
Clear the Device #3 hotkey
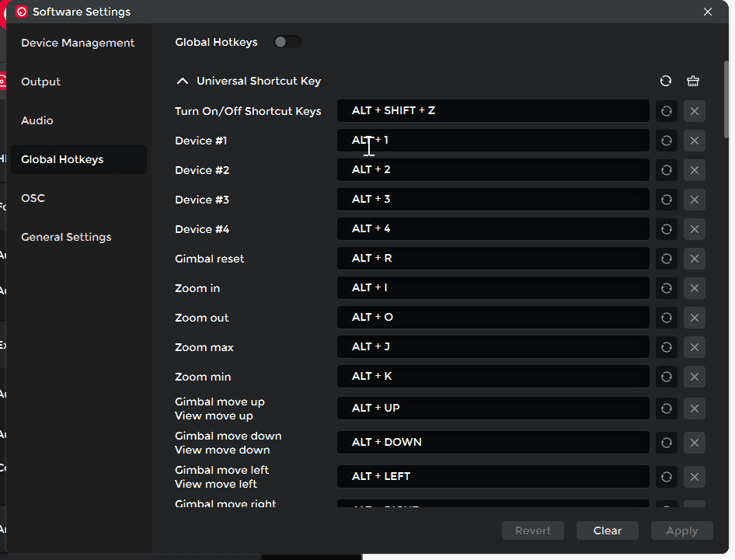pos(694,200)
